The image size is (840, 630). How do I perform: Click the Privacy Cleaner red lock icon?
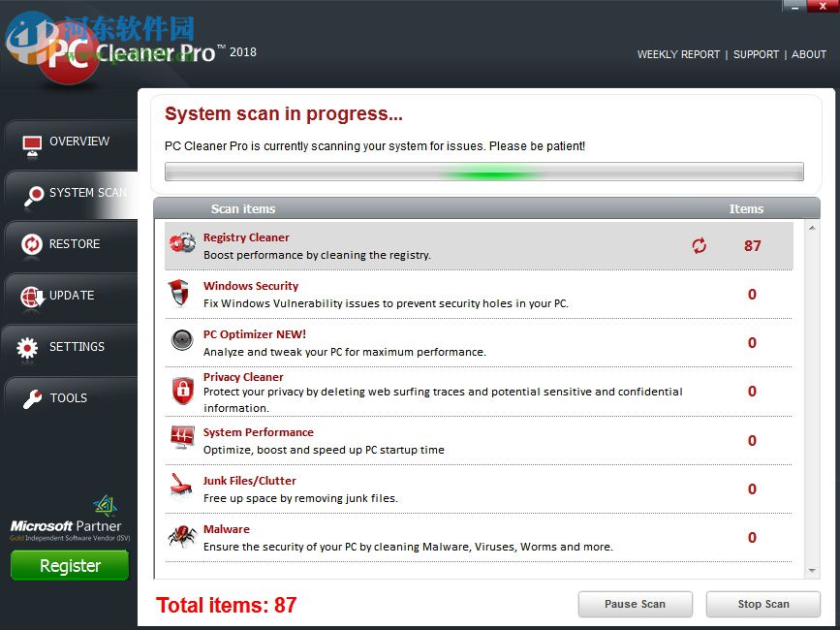(182, 390)
